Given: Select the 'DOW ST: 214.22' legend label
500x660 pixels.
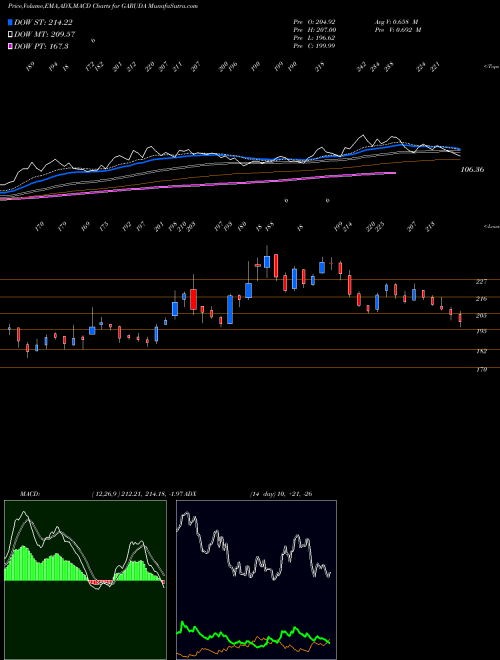Looking at the screenshot, I should point(43,22).
